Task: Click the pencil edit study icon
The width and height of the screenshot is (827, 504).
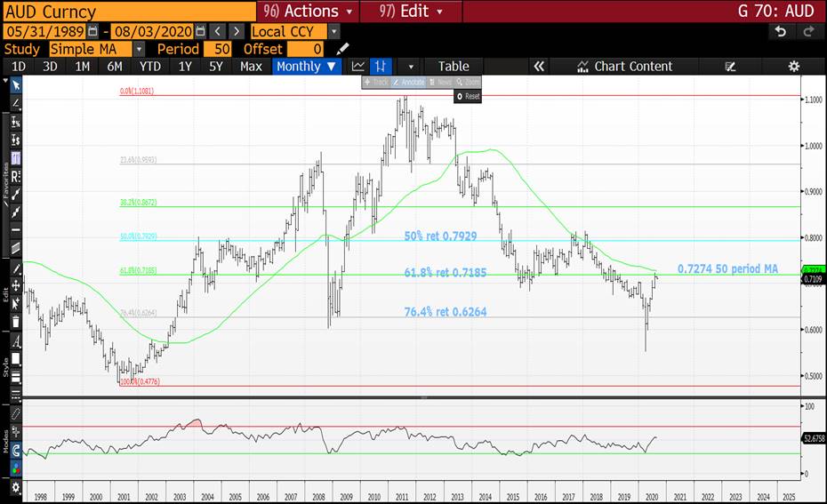Action: pos(343,49)
